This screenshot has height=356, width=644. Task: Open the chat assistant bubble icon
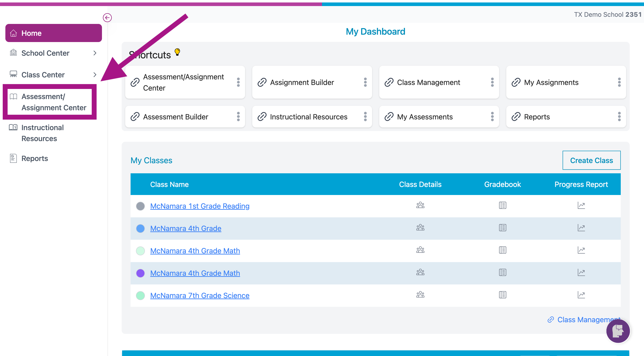tap(618, 331)
